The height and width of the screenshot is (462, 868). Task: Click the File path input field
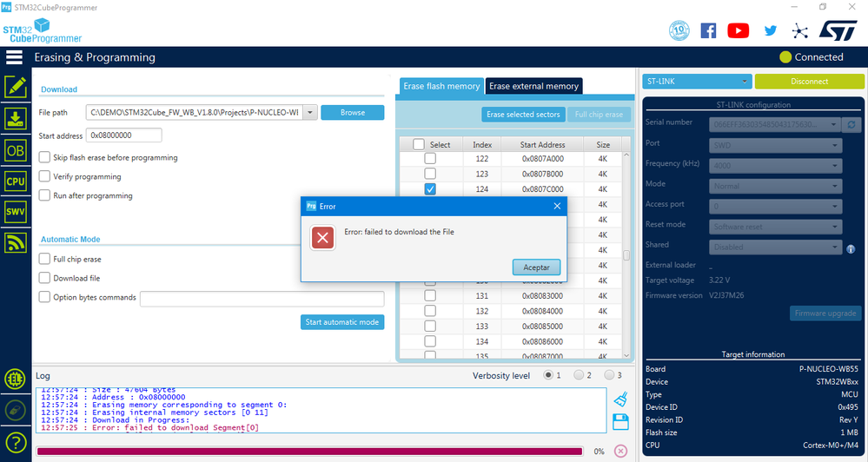click(195, 112)
